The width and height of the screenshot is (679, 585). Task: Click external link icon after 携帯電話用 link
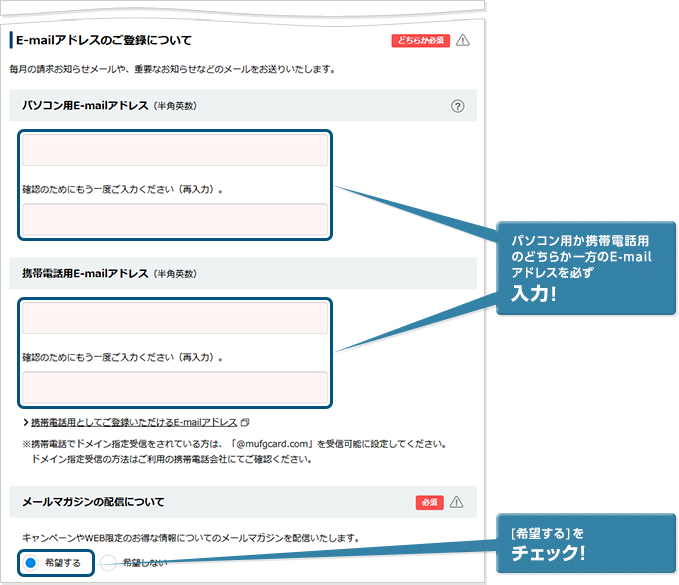(245, 423)
